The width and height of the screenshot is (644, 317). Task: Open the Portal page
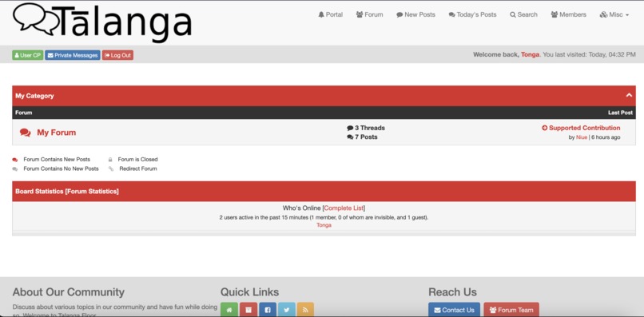(330, 14)
